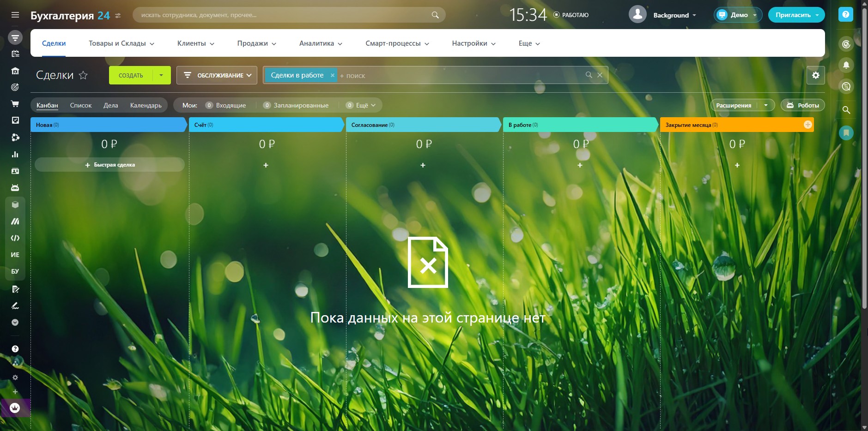Open the БУ sidebar item
The height and width of the screenshot is (431, 868).
pos(15,271)
